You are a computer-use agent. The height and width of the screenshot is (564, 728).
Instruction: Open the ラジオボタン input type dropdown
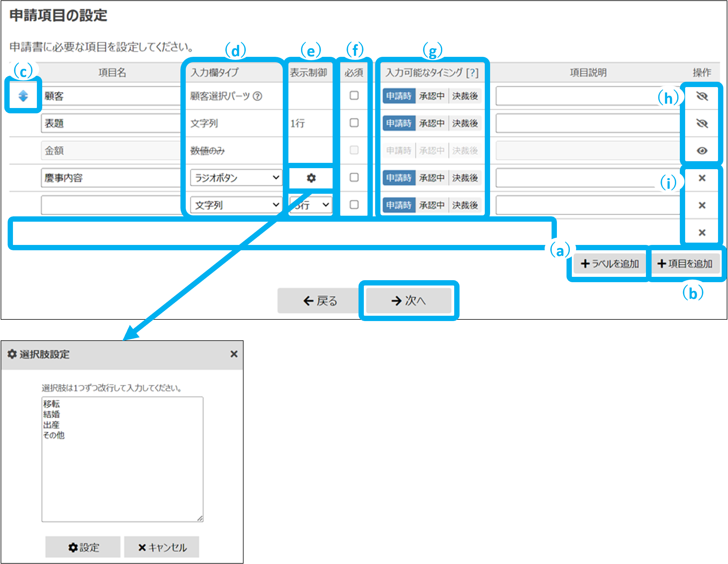click(236, 178)
